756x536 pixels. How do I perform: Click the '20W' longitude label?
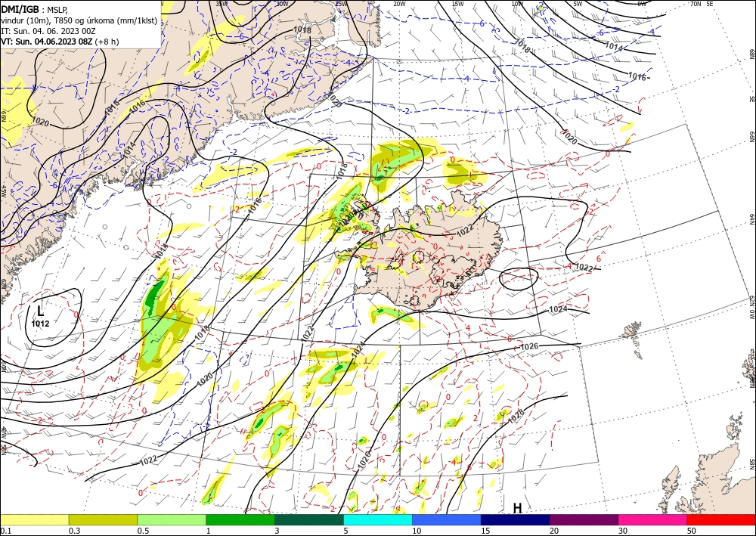point(399,4)
